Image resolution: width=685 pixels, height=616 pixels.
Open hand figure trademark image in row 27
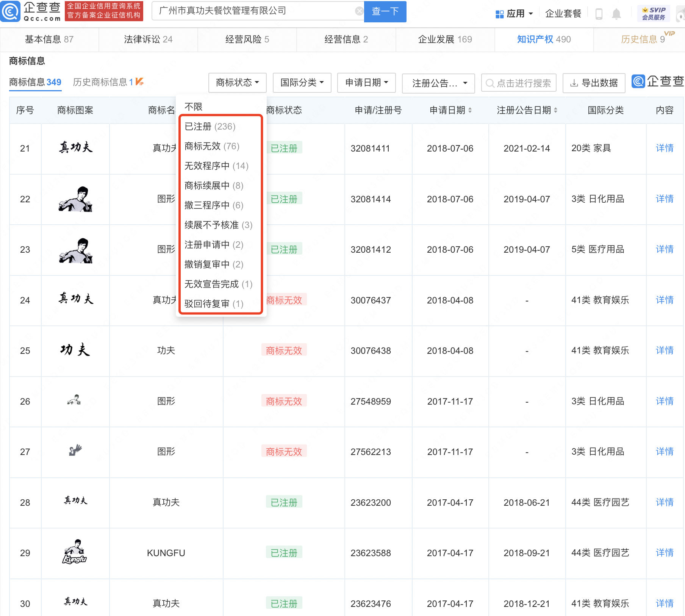tap(75, 450)
